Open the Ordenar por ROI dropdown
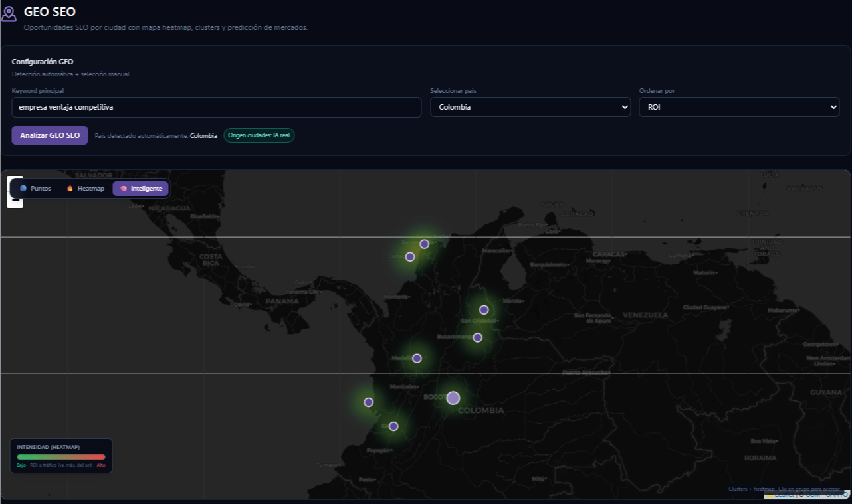 [x=739, y=107]
